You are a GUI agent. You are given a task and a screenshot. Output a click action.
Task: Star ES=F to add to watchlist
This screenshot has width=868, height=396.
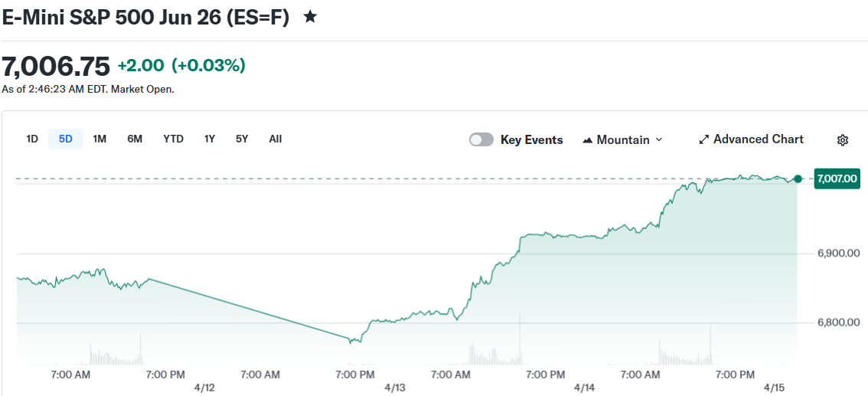(x=310, y=17)
